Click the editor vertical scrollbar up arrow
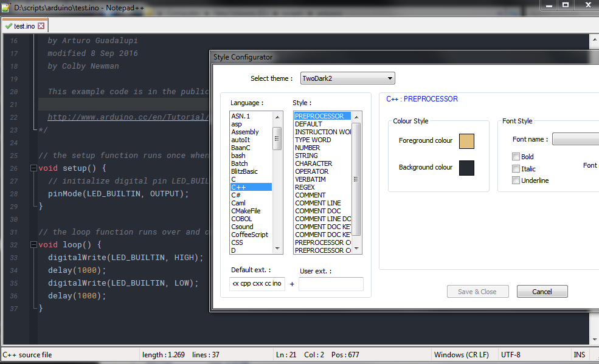The width and height of the screenshot is (599, 364). [594, 39]
